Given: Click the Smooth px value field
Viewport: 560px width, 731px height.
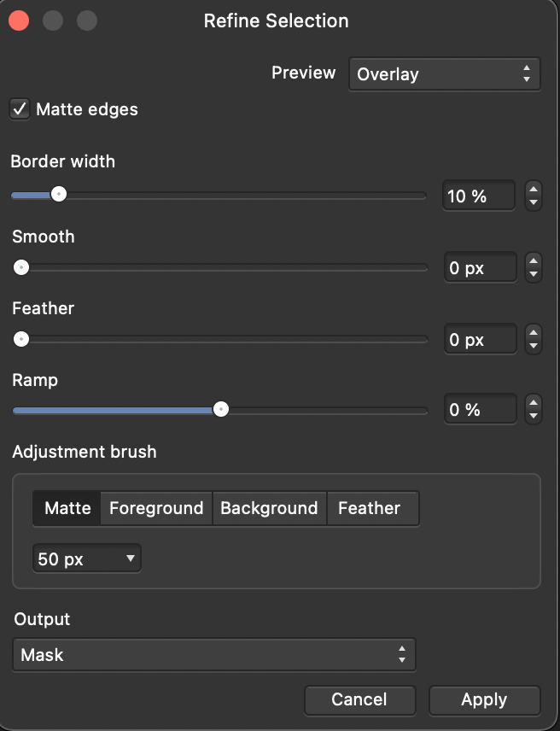Looking at the screenshot, I should coord(480,268).
